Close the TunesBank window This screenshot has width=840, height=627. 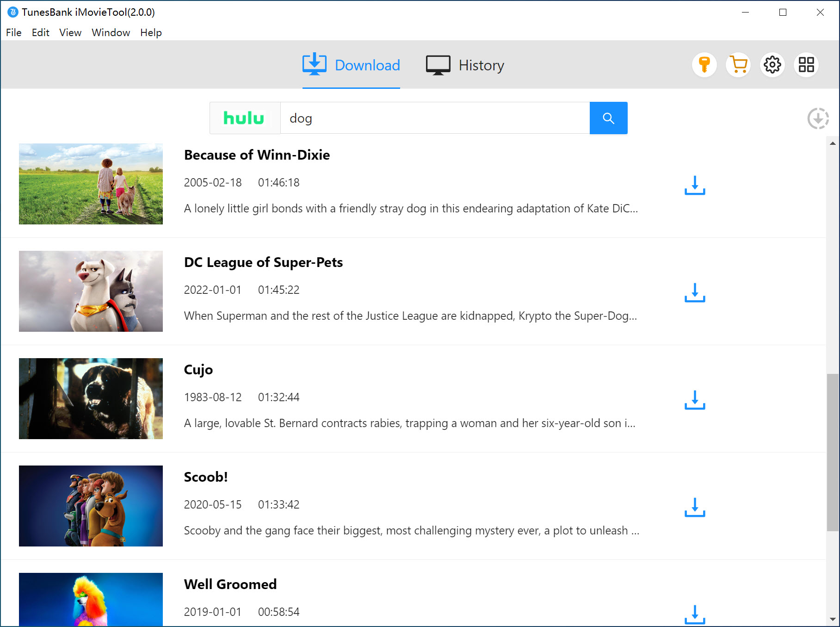pyautogui.click(x=820, y=12)
